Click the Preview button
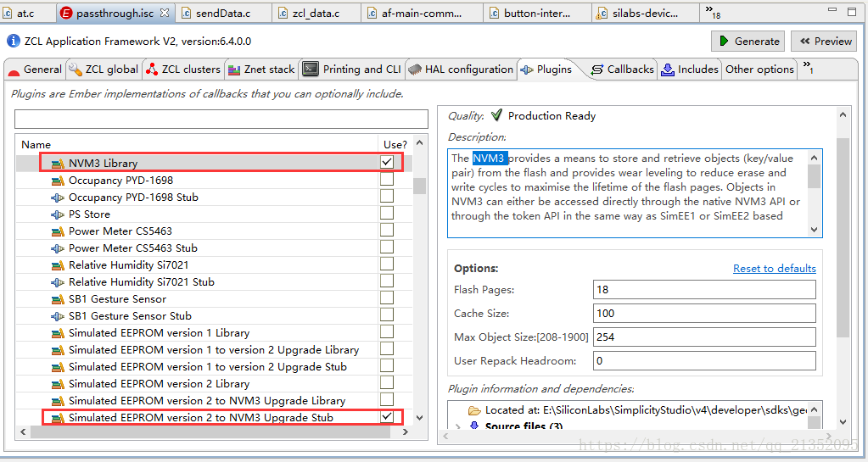The height and width of the screenshot is (462, 868). click(825, 41)
